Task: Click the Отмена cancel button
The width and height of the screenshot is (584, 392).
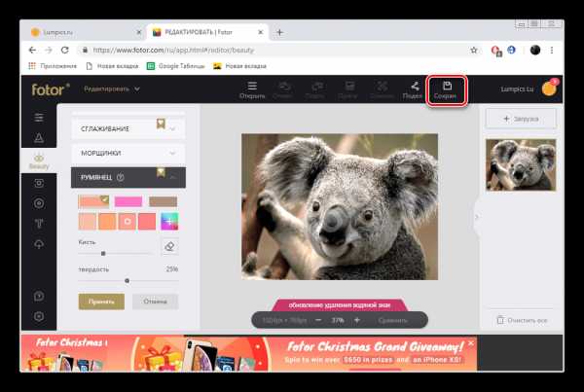Action: (155, 302)
